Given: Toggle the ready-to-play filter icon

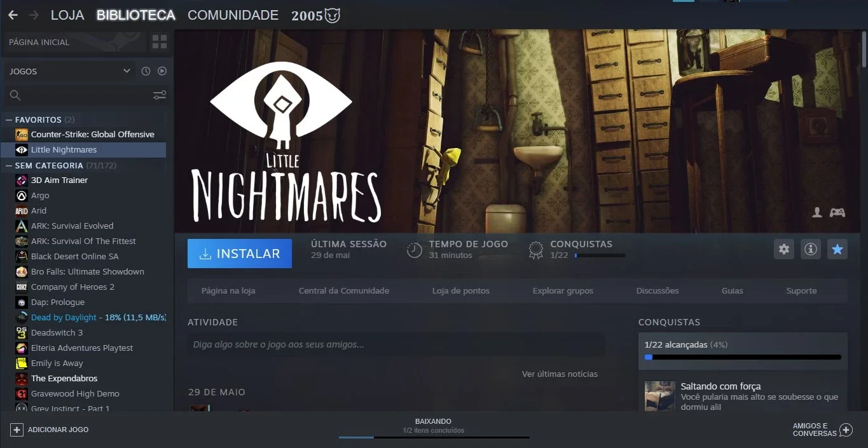Looking at the screenshot, I should [x=162, y=71].
